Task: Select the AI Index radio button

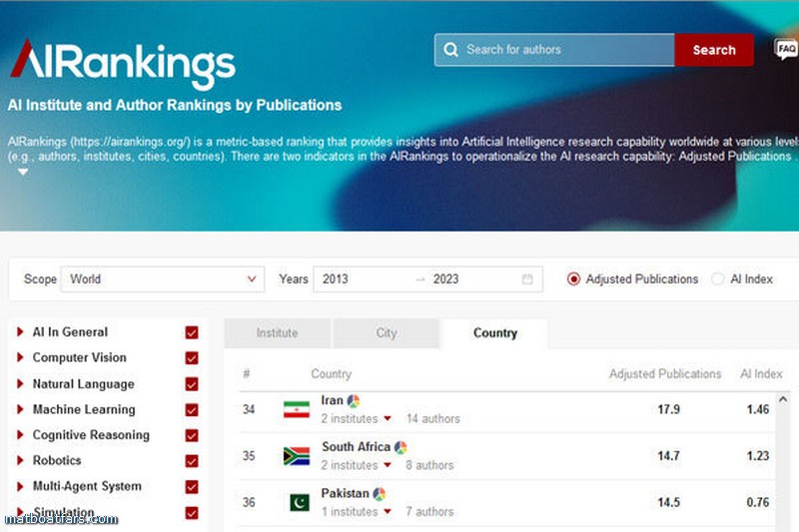Action: (x=717, y=279)
